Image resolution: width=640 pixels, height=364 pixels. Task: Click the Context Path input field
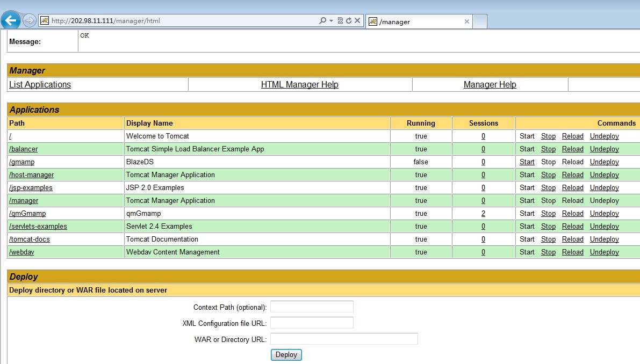pos(312,307)
